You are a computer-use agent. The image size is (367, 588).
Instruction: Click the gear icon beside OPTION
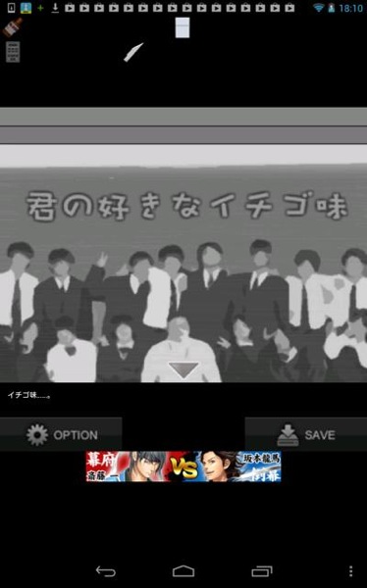tap(37, 435)
